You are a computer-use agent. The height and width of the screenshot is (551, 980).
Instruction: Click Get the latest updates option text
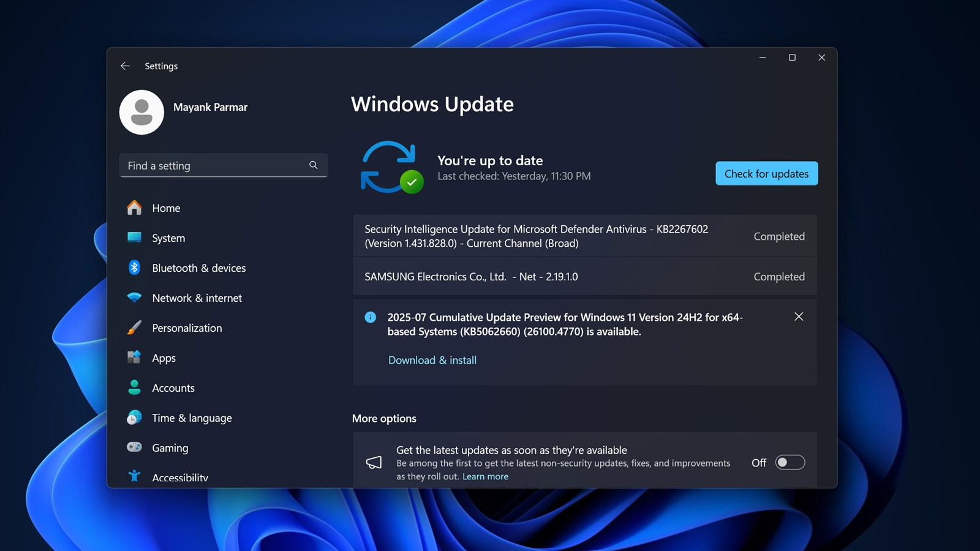(x=511, y=450)
